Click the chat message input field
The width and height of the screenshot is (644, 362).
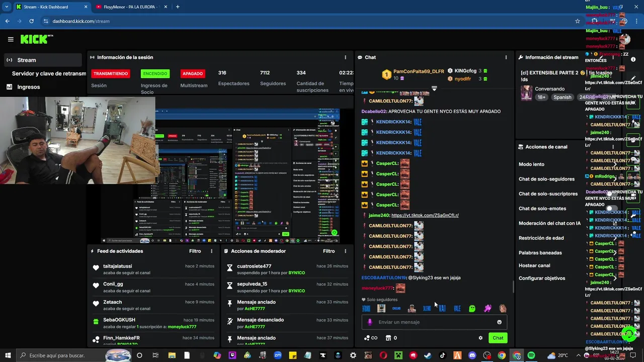[434, 322]
